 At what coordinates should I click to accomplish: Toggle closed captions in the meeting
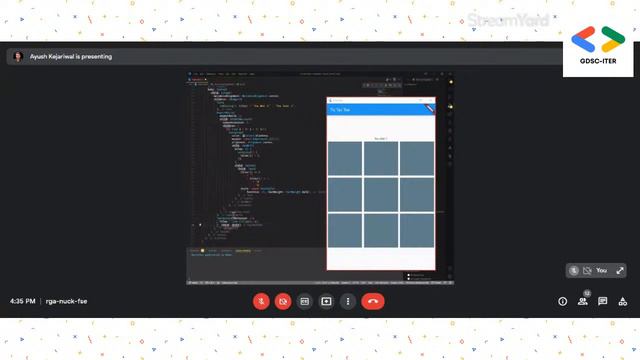(304, 302)
